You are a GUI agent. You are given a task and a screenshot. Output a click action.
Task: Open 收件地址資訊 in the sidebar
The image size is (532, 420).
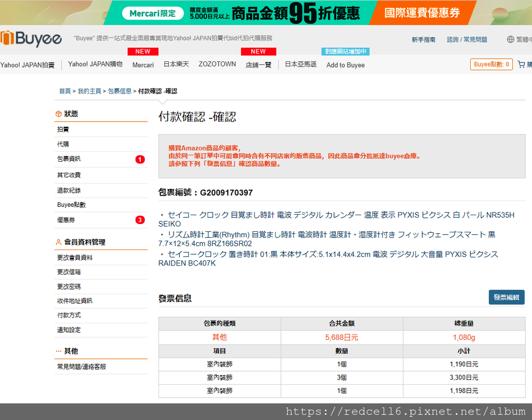coord(101,301)
